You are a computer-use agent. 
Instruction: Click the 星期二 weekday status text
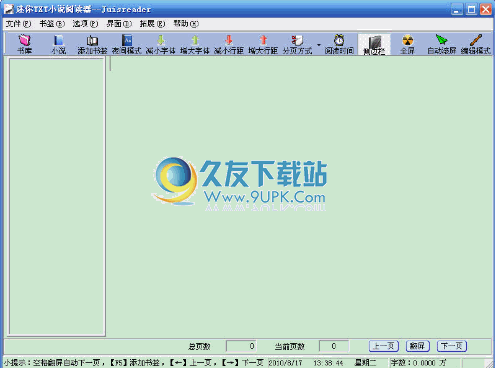click(x=365, y=363)
